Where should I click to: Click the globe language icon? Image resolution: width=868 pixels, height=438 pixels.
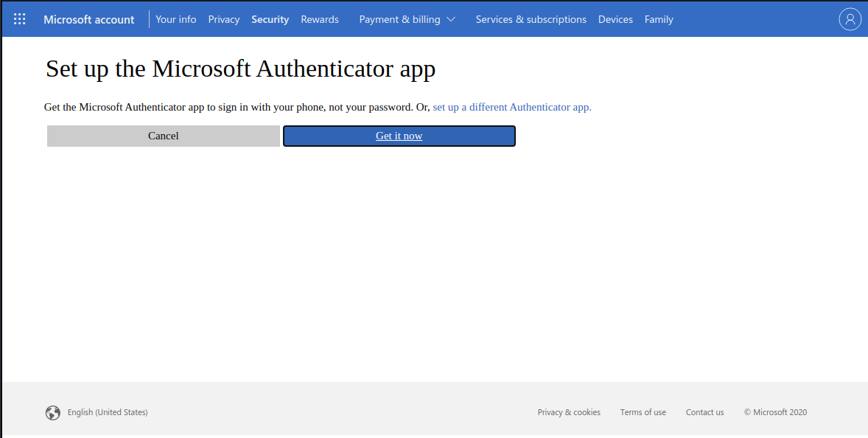[52, 412]
